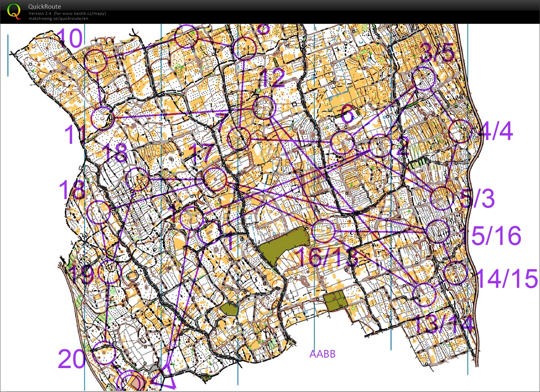The height and width of the screenshot is (392, 540).
Task: Click the AABB course label
Action: click(x=322, y=354)
